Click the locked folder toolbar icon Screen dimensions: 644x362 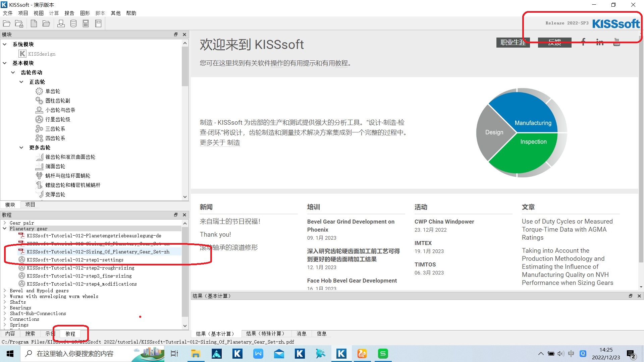pyautogui.click(x=19, y=23)
